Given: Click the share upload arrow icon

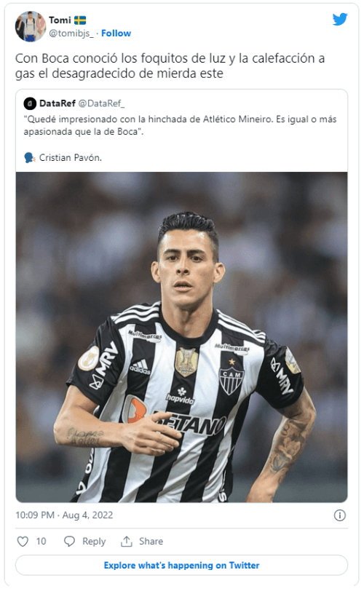Looking at the screenshot, I should 127,542.
